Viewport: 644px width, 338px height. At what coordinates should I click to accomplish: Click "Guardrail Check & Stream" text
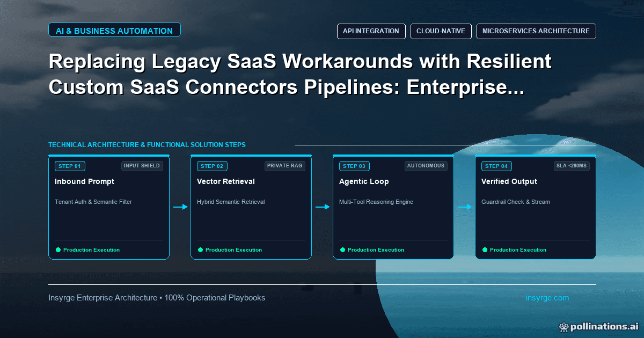point(516,202)
